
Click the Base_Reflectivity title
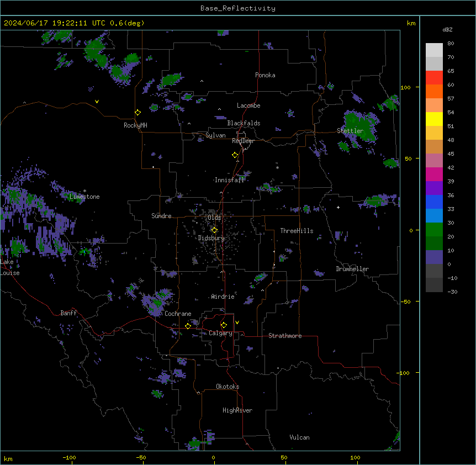(238, 8)
